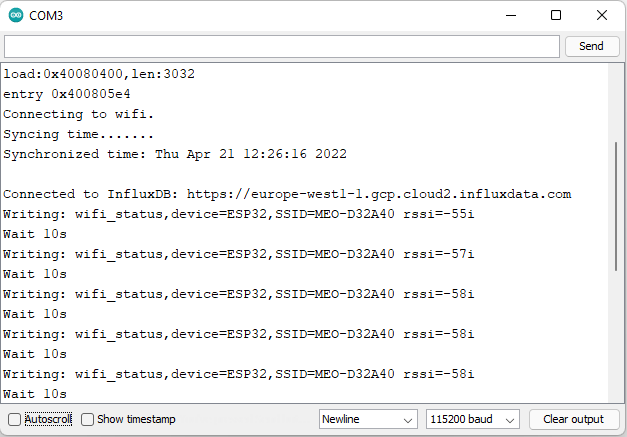Viewport: 627px width, 437px height.
Task: Click the Writing line with rssi=-55i
Action: 239,214
